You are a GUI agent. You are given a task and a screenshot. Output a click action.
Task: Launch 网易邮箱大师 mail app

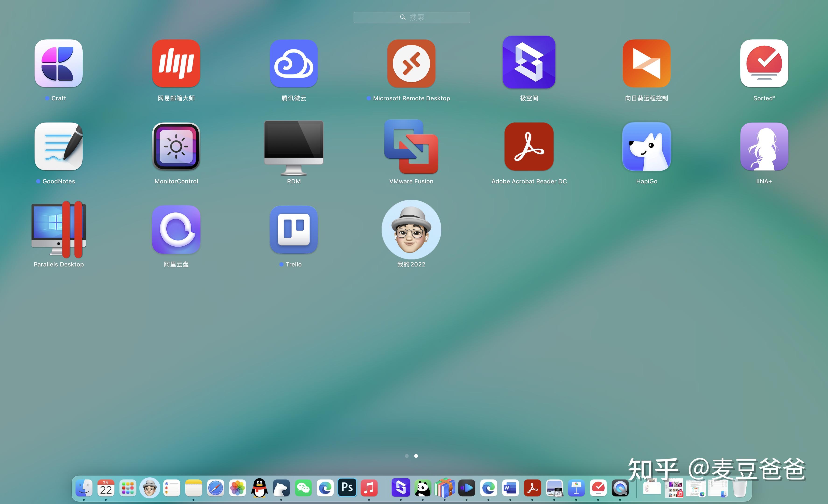point(176,63)
